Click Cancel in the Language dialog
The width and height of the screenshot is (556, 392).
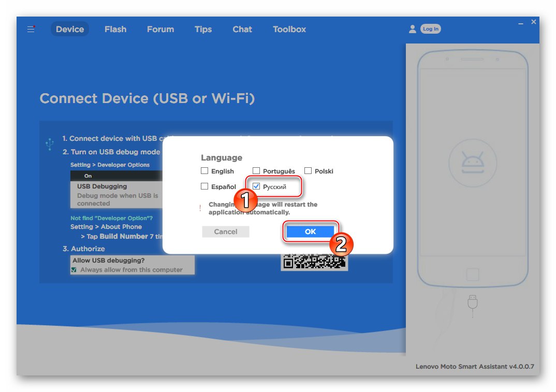click(x=226, y=231)
